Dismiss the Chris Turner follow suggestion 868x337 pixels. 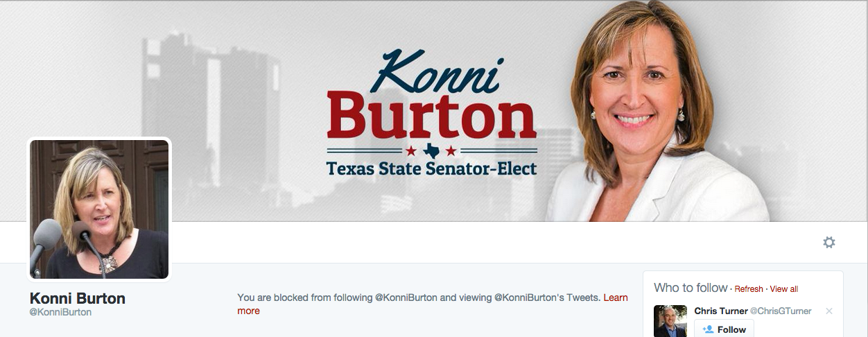[x=828, y=311]
